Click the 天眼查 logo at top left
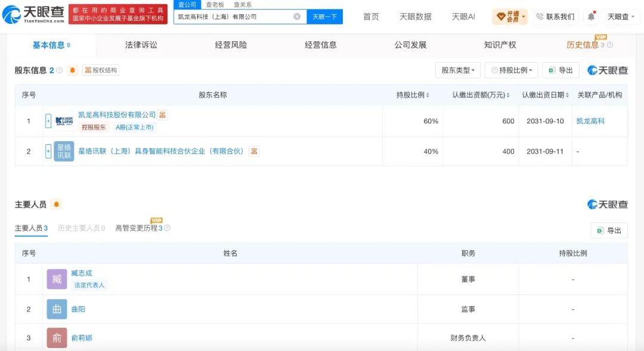 tap(33, 14)
